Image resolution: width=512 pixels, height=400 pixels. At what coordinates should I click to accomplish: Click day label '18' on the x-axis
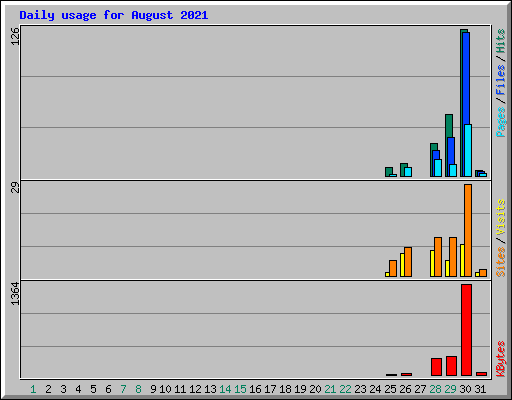click(x=285, y=389)
